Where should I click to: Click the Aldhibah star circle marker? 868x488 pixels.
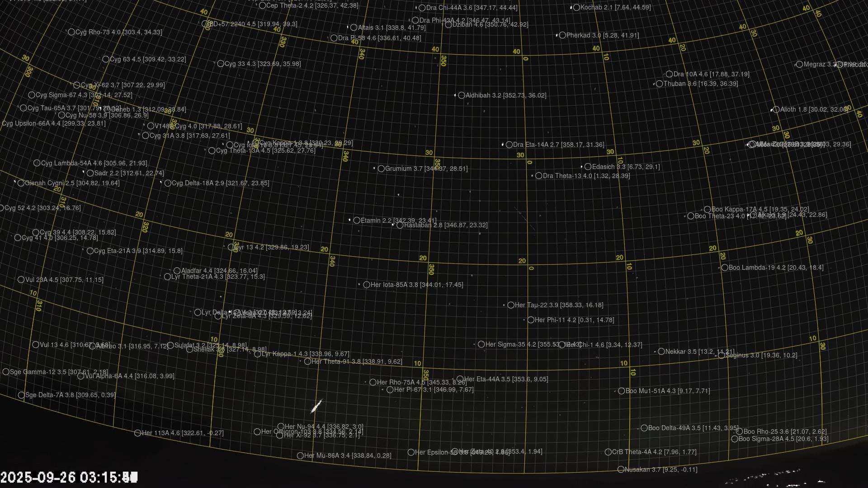click(x=462, y=95)
